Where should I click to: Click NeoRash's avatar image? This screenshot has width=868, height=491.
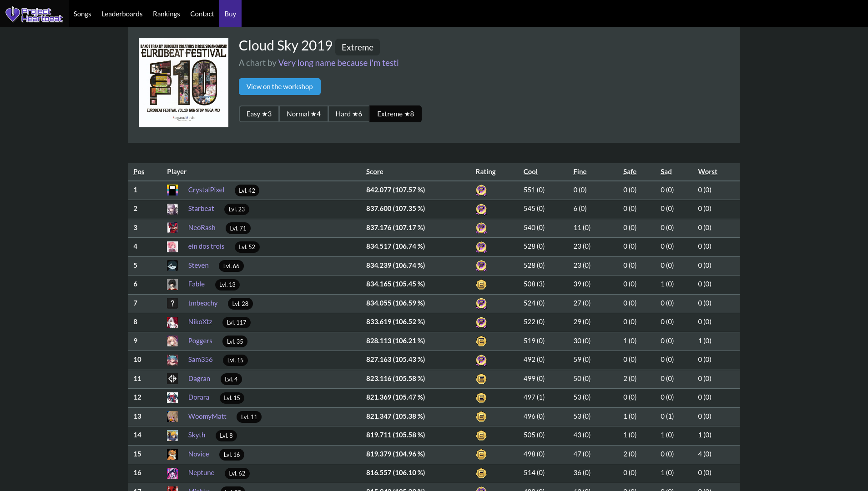(x=172, y=228)
